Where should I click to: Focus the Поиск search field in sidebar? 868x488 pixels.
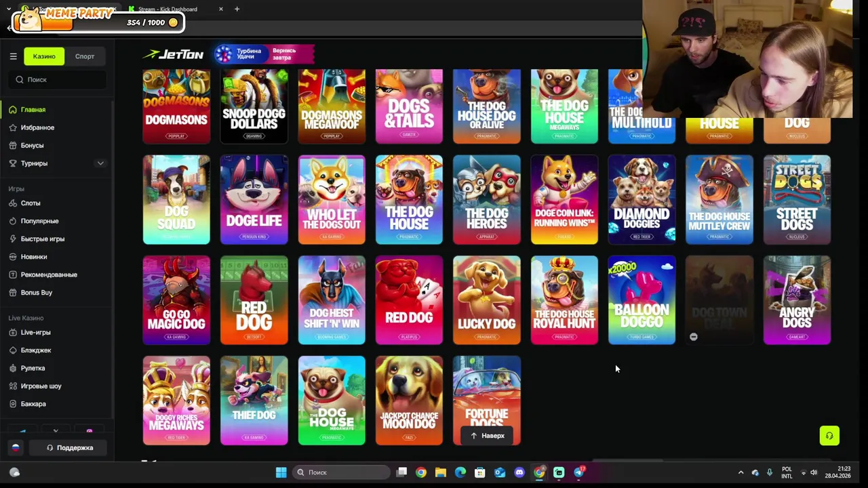click(58, 79)
